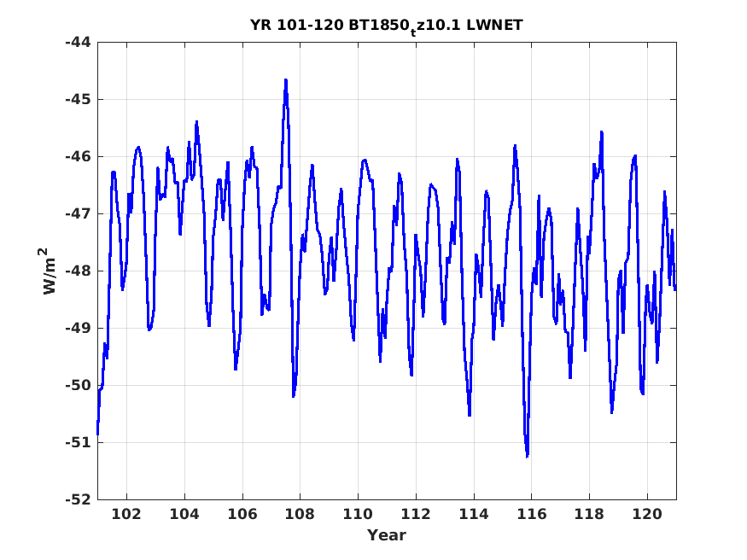
Task: Click the y-axis tick label -48
Action: click(78, 271)
